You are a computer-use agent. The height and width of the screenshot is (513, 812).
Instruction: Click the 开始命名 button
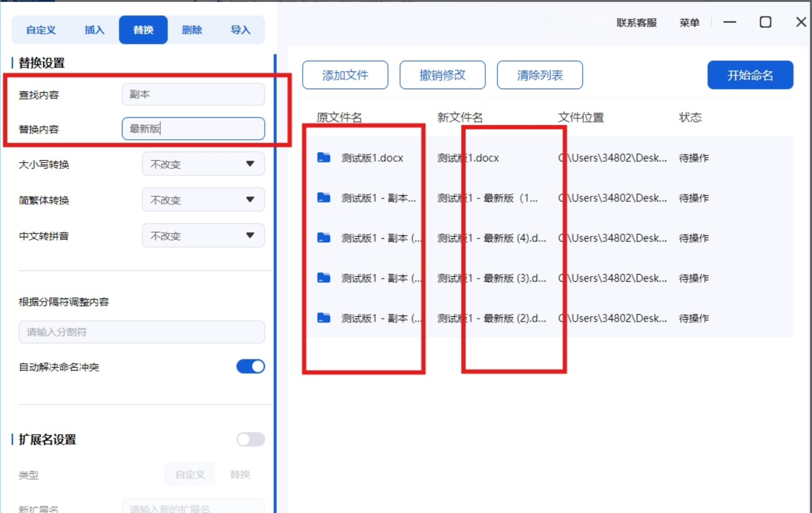750,75
